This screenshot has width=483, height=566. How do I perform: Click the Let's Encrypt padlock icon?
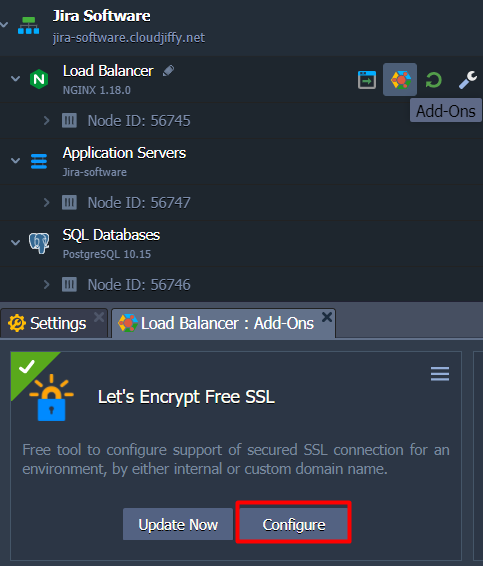tap(51, 398)
